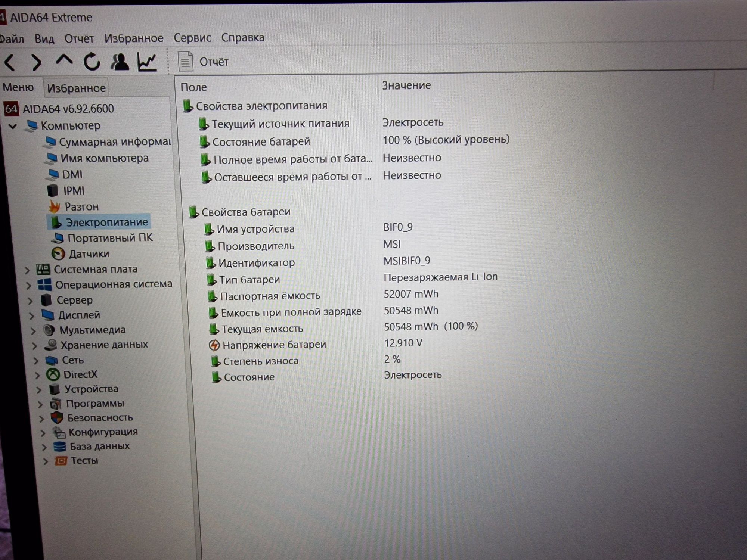Open the Избранное menu in the menu bar
Viewport: 747px width, 560px height.
(x=133, y=38)
